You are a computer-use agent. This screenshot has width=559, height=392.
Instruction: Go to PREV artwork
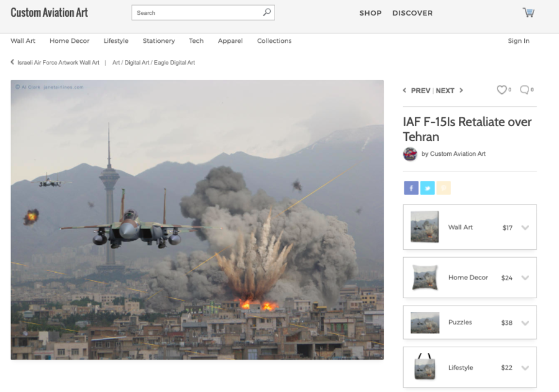coord(420,91)
